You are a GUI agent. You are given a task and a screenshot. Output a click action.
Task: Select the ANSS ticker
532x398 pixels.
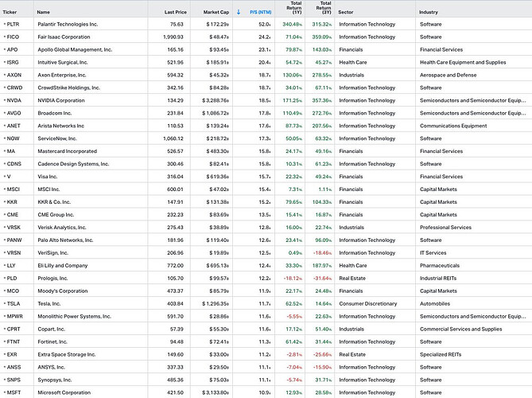coord(14,367)
